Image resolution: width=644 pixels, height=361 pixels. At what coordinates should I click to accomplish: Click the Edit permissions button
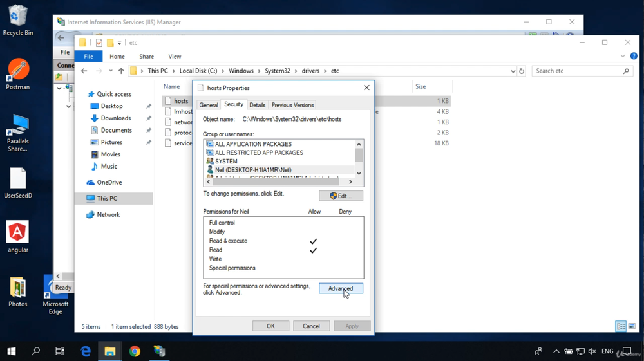[x=341, y=196]
